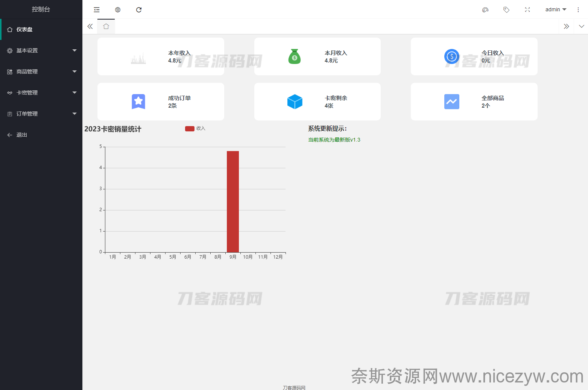Expand the 商品管理 menu
Screen dimensions: 588x390
[41, 72]
